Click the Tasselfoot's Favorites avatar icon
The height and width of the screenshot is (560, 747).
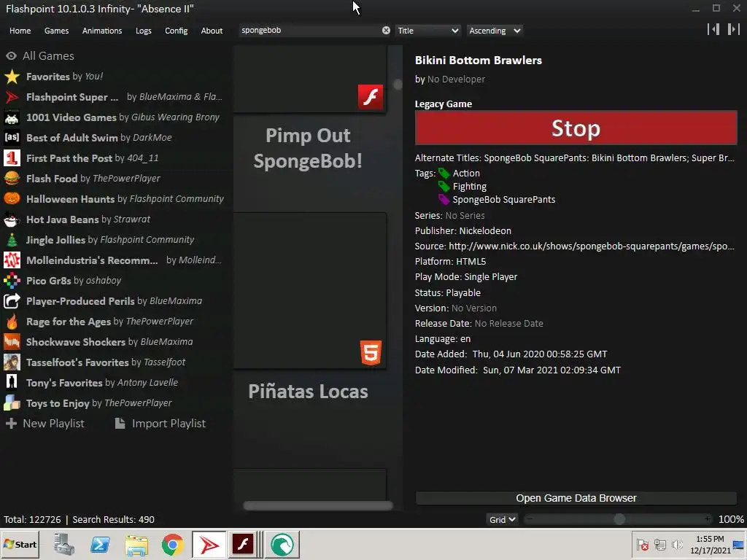[x=12, y=362]
